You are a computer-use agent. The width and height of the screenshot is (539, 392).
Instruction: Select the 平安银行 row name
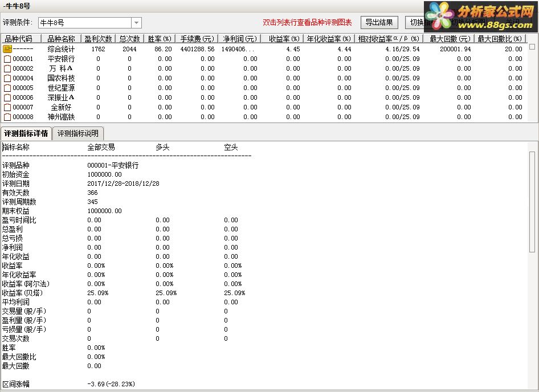(x=61, y=59)
